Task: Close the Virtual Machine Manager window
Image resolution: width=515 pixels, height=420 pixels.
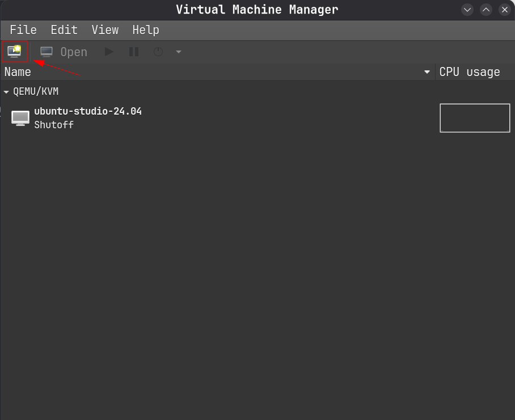Action: (505, 10)
